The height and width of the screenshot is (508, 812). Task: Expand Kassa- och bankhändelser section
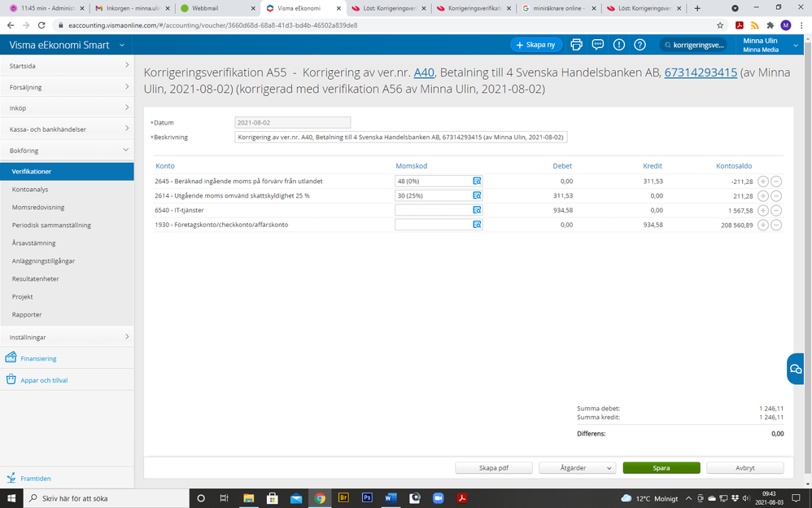[67, 129]
